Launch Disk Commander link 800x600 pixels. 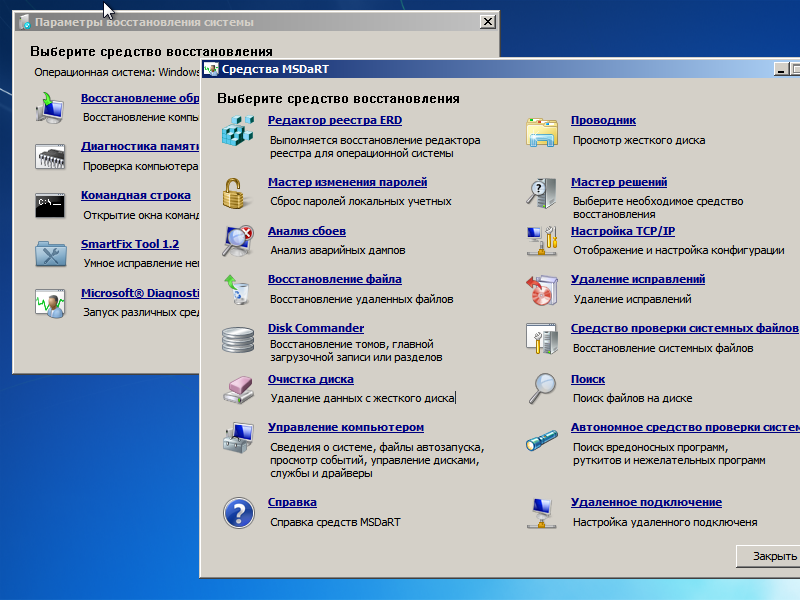coord(316,328)
